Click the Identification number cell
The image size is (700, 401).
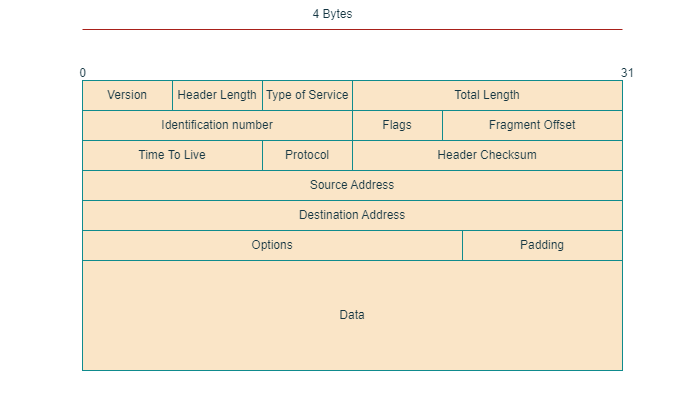click(x=217, y=125)
